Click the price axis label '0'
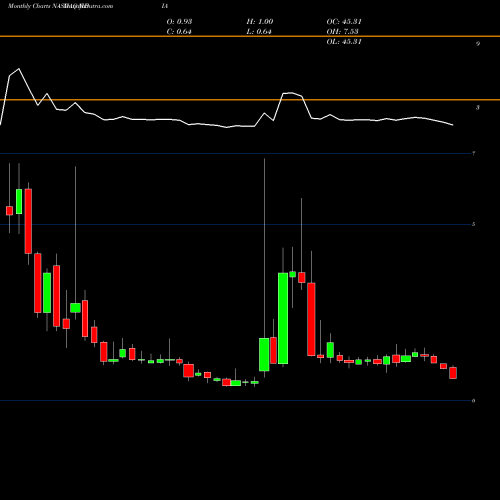Viewport: 500px width, 500px height. pyautogui.click(x=473, y=401)
